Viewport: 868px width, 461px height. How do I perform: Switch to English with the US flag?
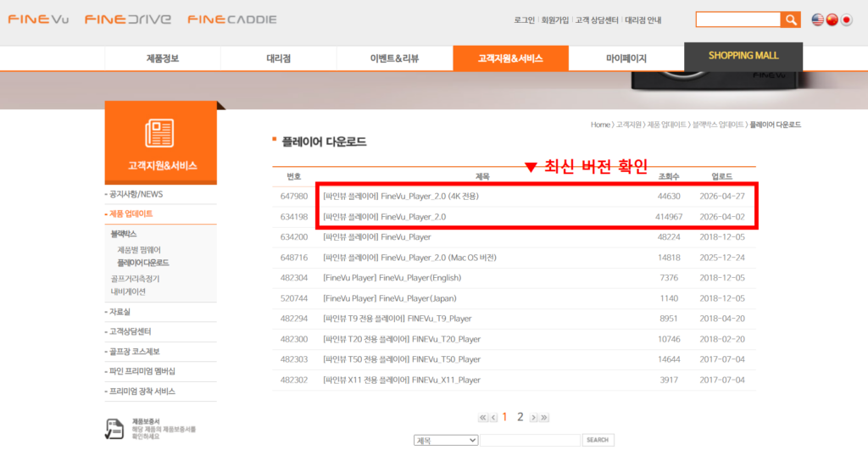[x=818, y=20]
